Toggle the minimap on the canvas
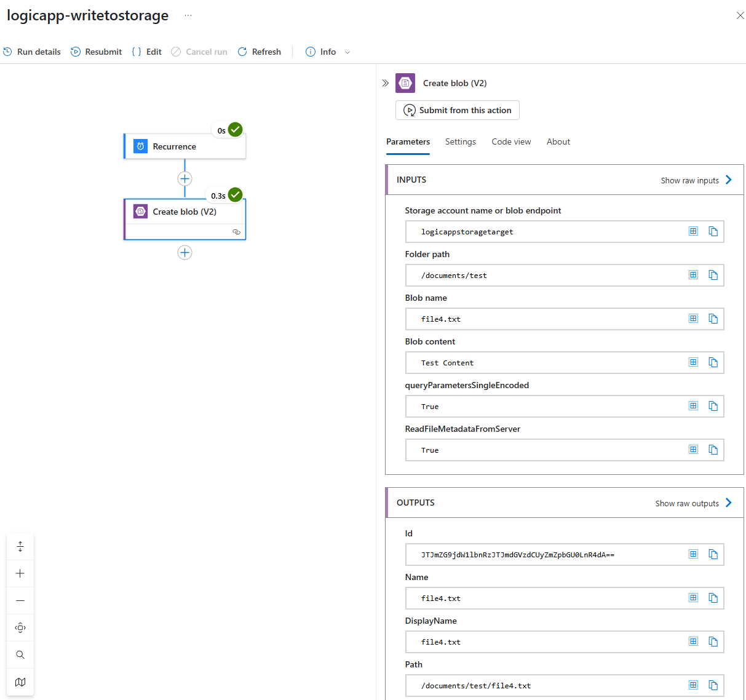Viewport: 746px width, 700px height. coord(20,682)
